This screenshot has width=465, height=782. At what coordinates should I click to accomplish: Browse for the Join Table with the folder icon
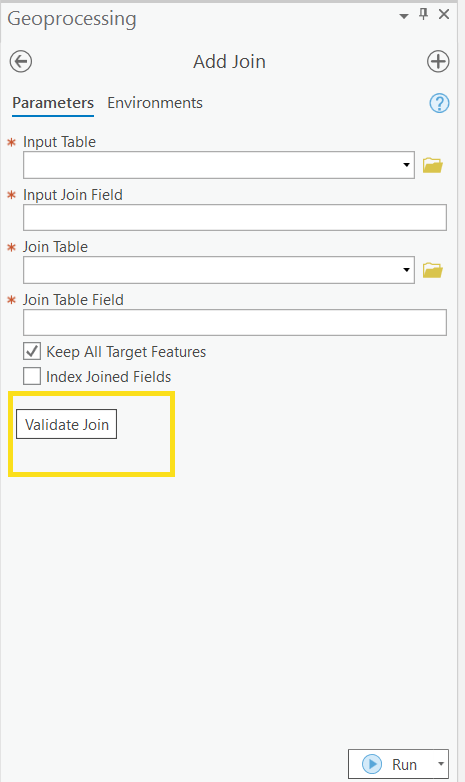[x=433, y=270]
